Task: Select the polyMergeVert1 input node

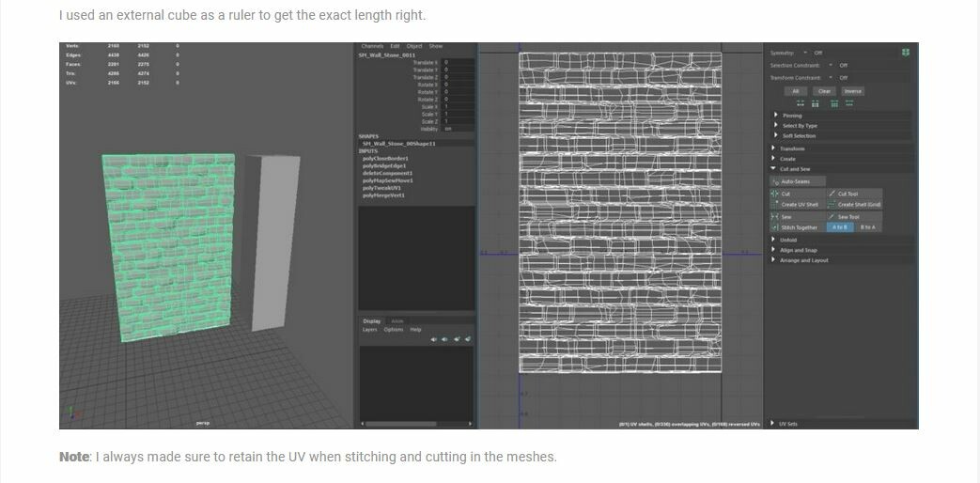Action: (x=383, y=195)
